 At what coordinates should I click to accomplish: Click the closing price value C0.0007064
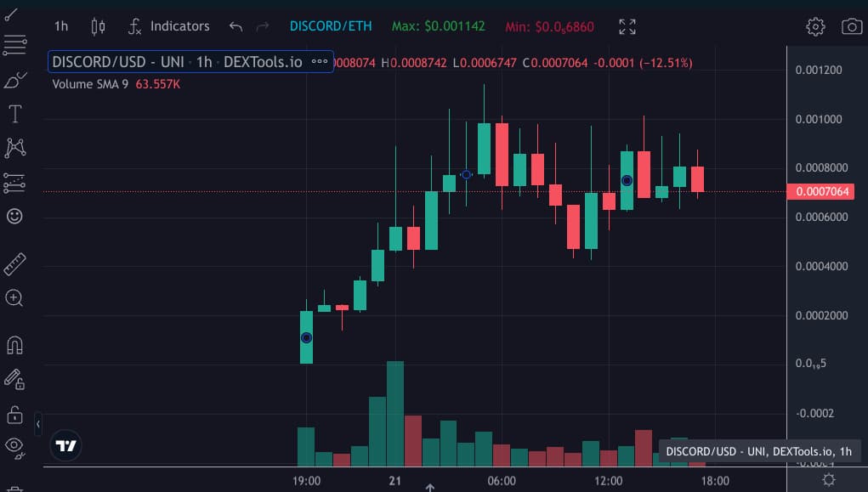click(x=555, y=63)
